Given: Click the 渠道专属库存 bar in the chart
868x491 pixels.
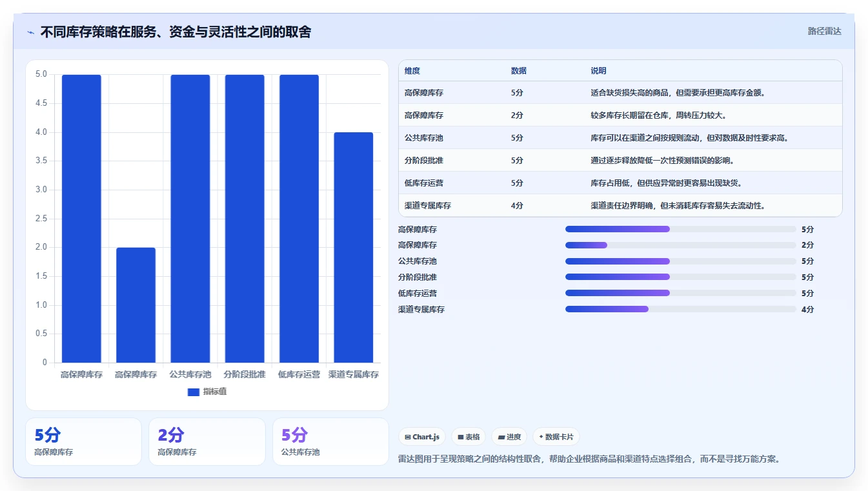Looking at the screenshot, I should (354, 248).
